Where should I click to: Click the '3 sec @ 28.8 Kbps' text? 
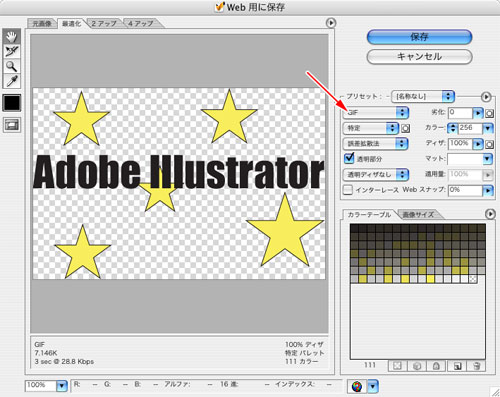pos(64,362)
